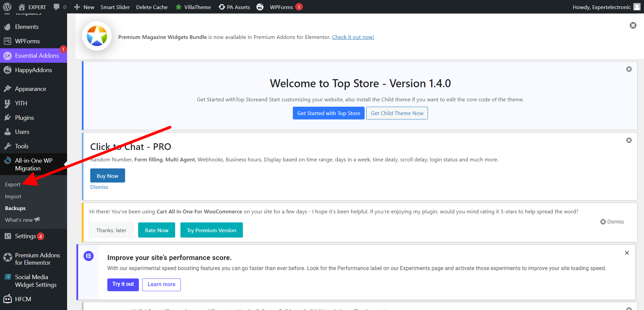Close the performance score notice
The image size is (644, 310).
tap(627, 253)
